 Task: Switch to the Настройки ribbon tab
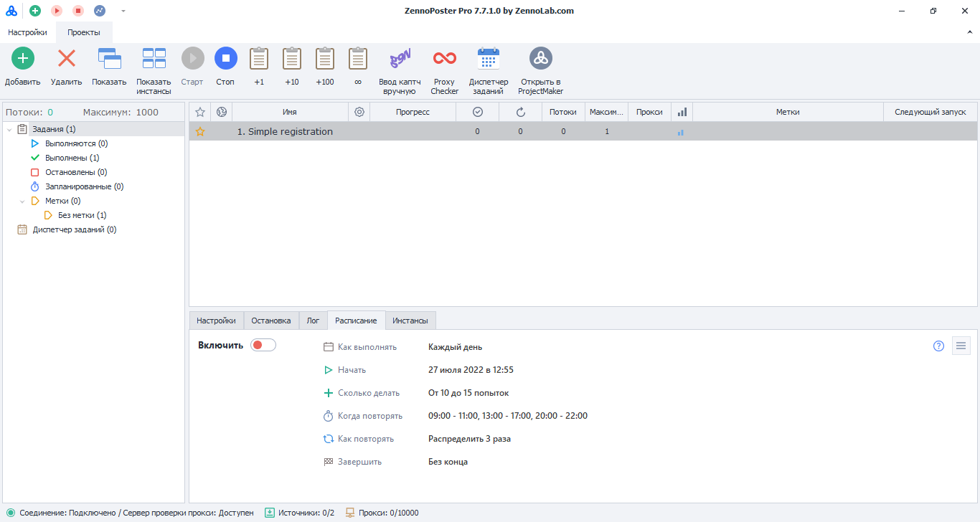[x=28, y=32]
